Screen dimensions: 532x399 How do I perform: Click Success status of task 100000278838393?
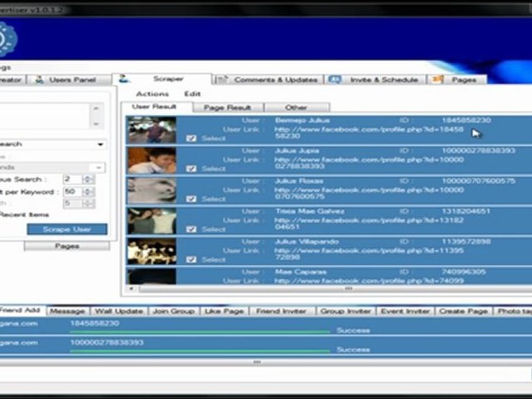(x=353, y=350)
